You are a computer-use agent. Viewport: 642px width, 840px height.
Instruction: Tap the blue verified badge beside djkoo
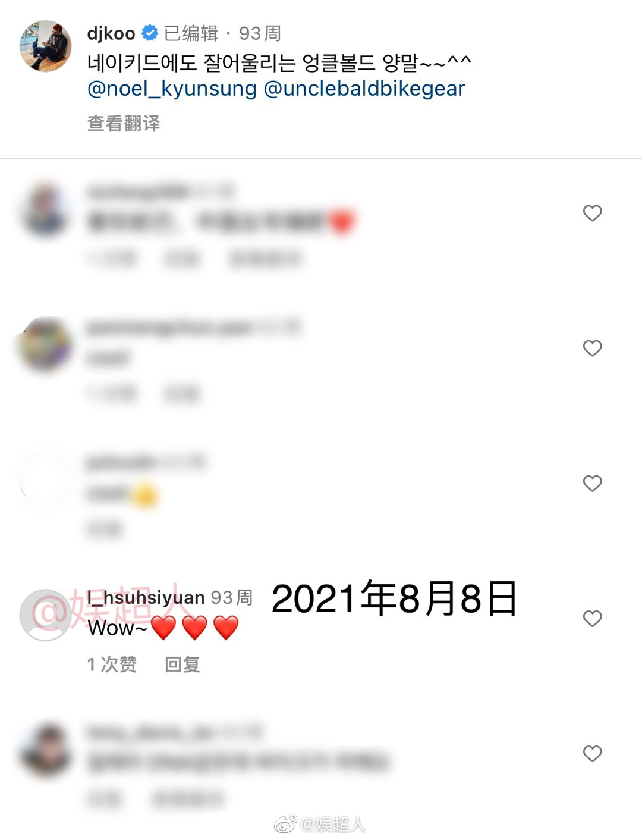(150, 33)
